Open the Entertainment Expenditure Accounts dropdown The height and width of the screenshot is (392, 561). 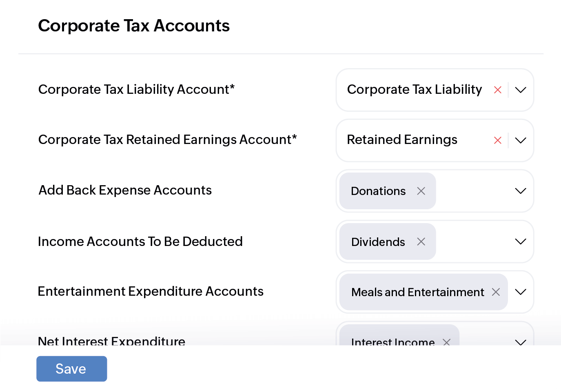coord(520,292)
